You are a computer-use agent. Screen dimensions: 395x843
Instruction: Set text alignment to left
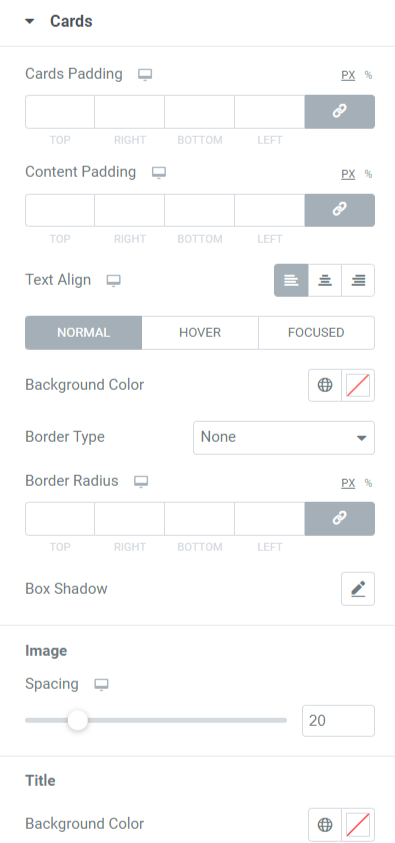click(291, 280)
